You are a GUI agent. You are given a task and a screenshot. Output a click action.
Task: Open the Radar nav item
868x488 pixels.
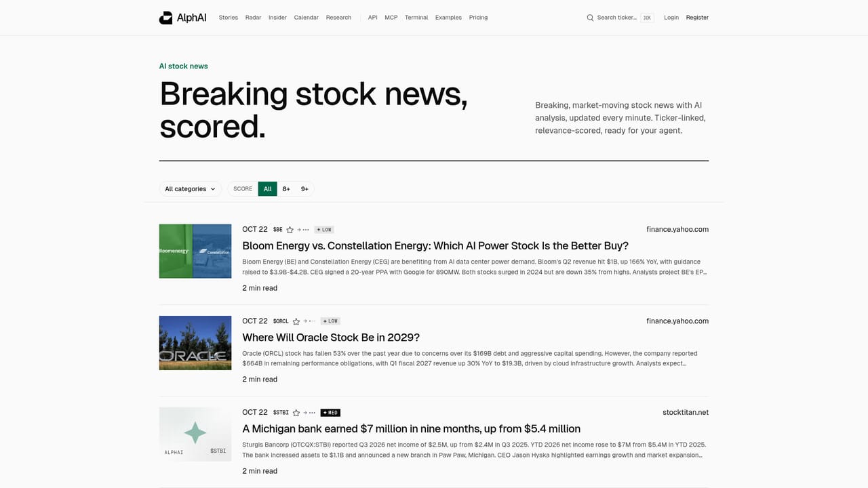coord(253,18)
